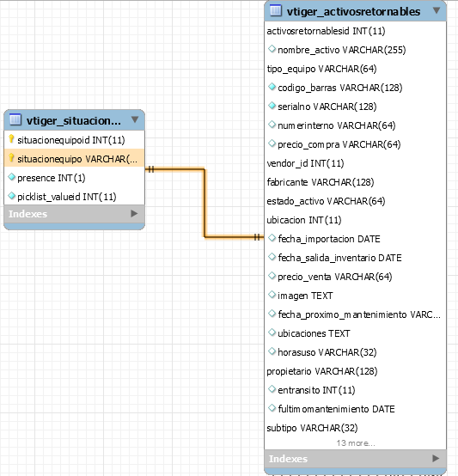Select the vendor_id INT(11) column
458x476 pixels.
[355, 163]
